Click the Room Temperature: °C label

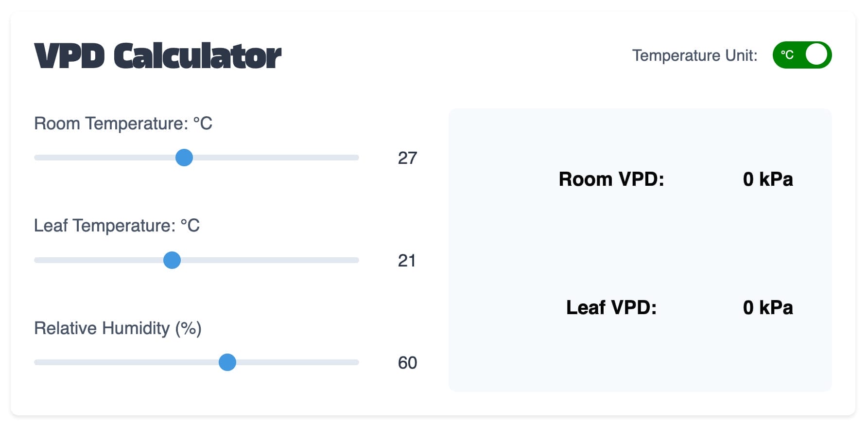click(123, 124)
